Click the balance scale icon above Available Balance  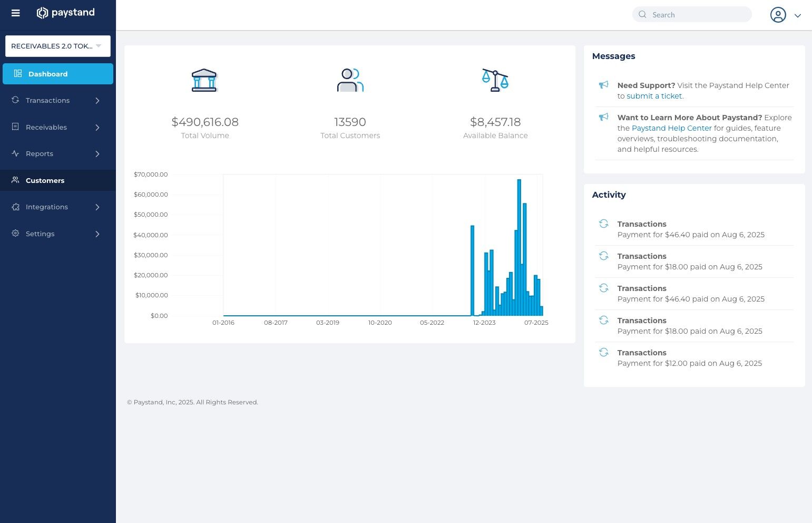click(495, 80)
